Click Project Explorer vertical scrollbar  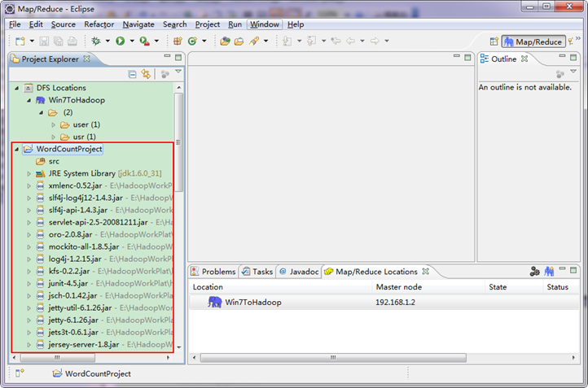click(x=179, y=142)
